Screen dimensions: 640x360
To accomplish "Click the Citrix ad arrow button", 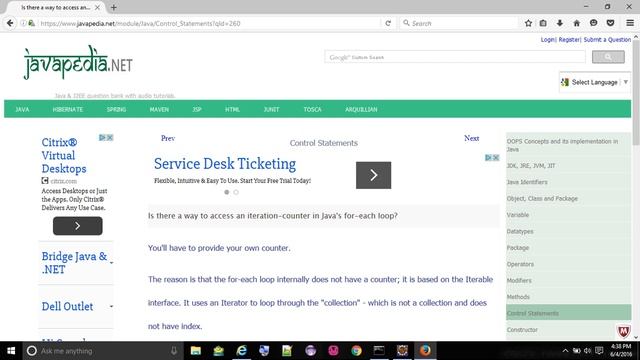I will 78,226.
